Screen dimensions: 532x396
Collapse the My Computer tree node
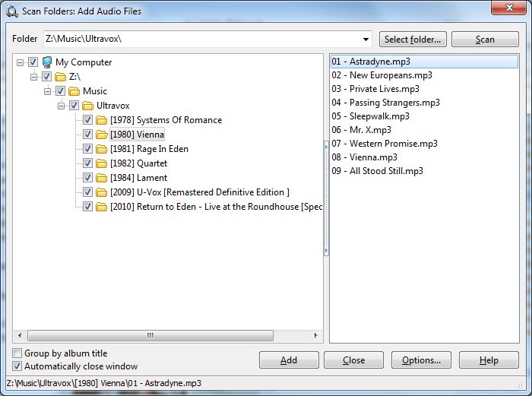pyautogui.click(x=20, y=62)
